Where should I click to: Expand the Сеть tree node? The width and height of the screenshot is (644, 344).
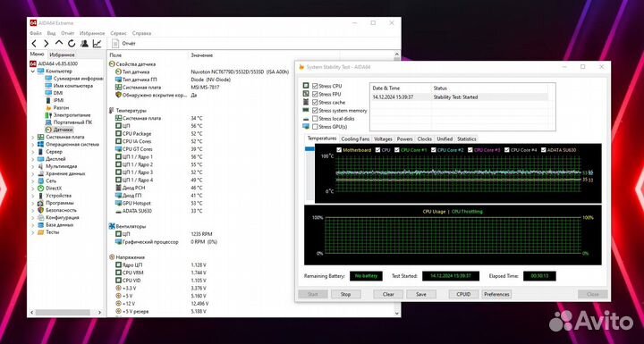33,181
